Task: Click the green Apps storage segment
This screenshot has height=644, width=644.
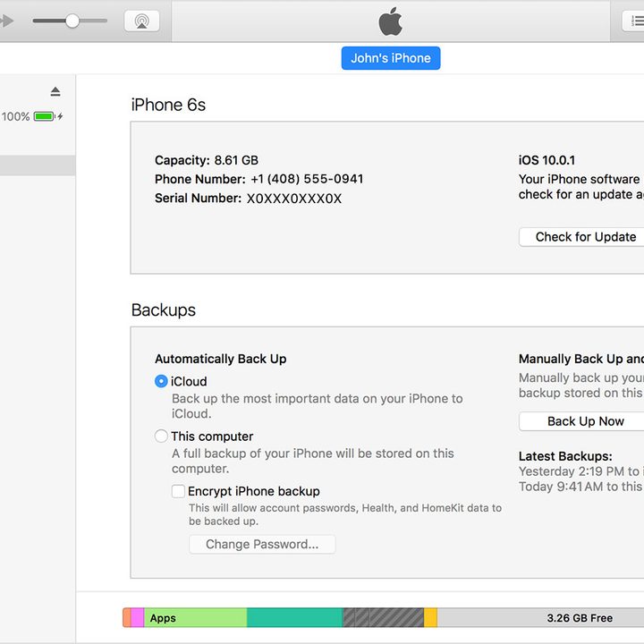Action: (x=196, y=618)
